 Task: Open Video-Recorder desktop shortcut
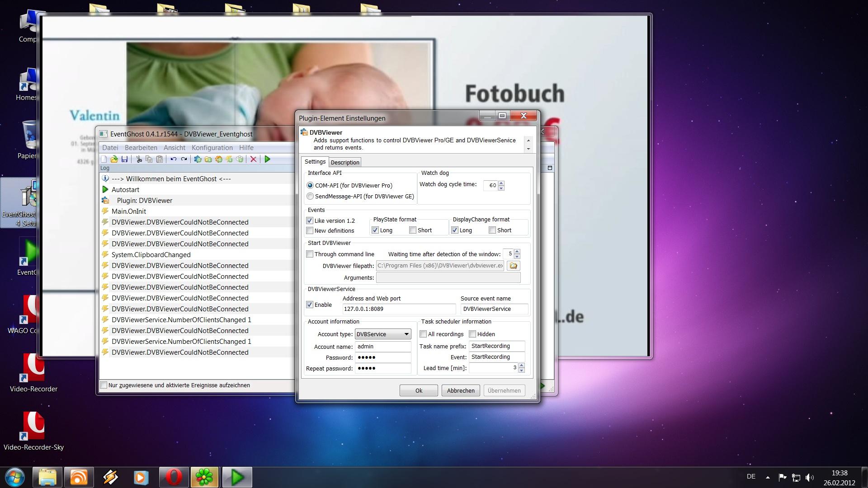(33, 372)
